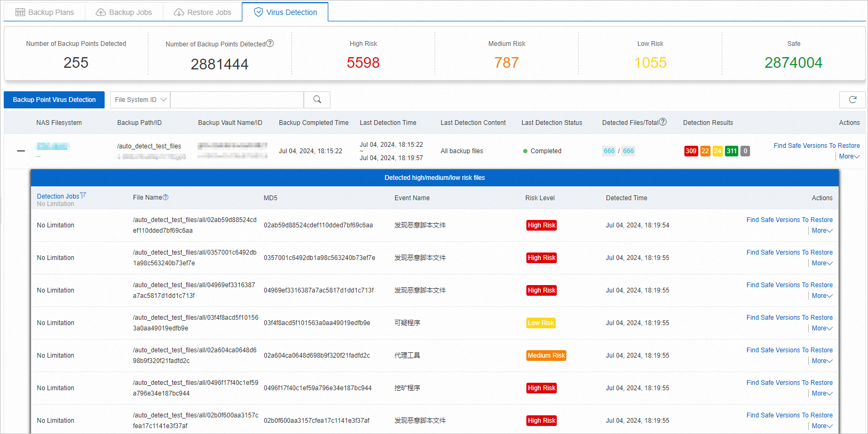Screen dimensions: 868x434
Task: Click the Low Risk count 1055
Action: point(650,62)
